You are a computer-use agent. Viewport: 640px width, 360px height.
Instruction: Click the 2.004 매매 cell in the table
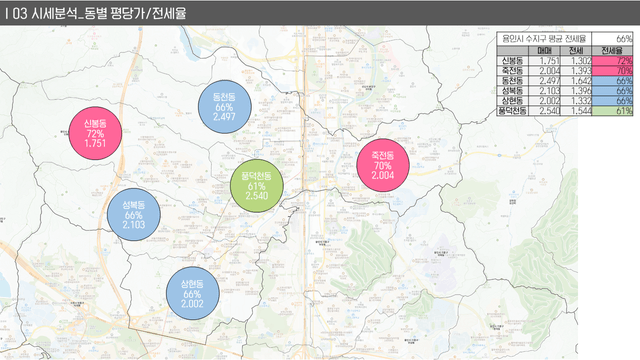point(544,71)
